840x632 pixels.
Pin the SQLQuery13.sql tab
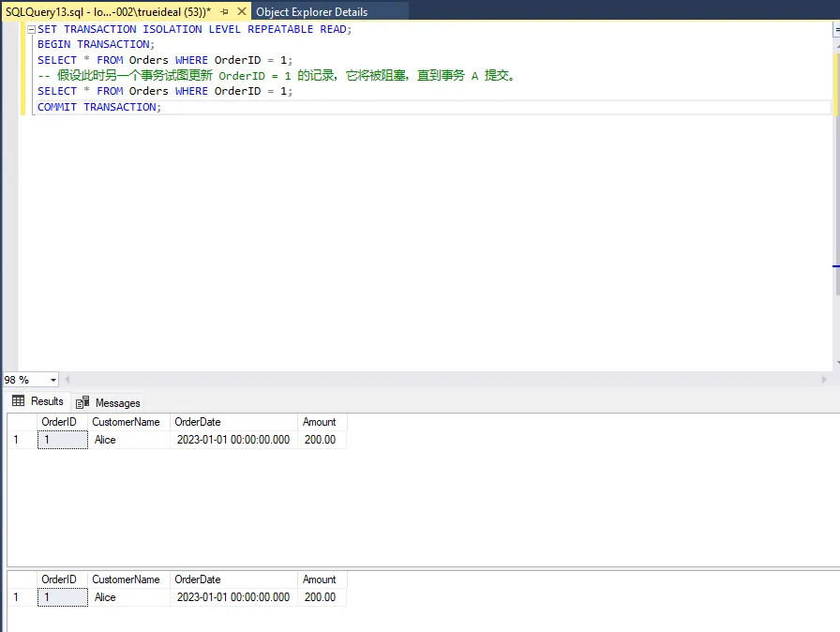[x=225, y=11]
